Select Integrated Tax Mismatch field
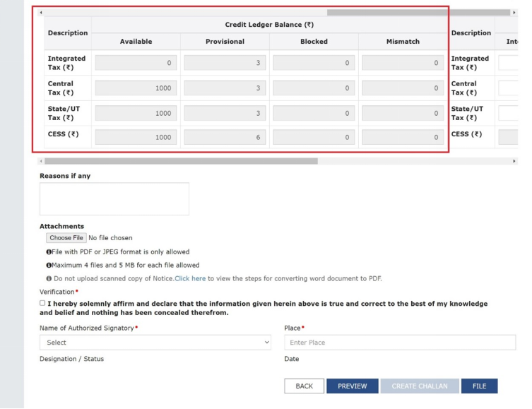Screen dimensions: 532x409 (403, 63)
